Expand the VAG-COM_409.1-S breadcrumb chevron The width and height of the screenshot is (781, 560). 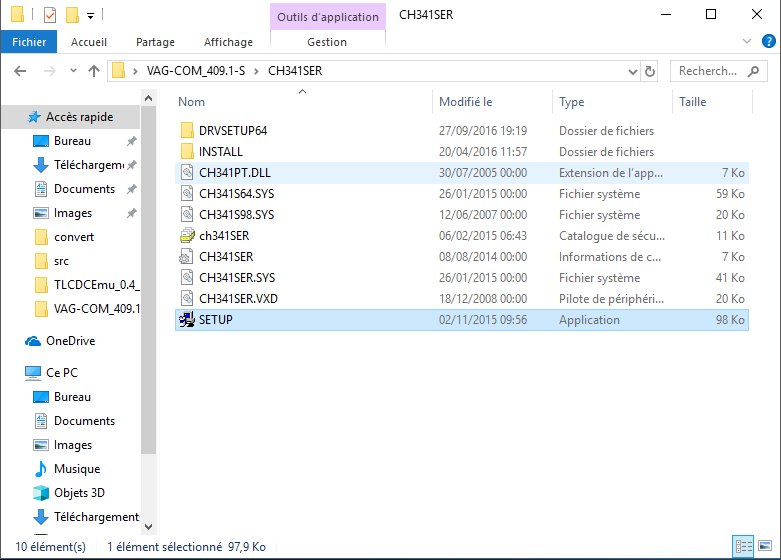point(256,71)
